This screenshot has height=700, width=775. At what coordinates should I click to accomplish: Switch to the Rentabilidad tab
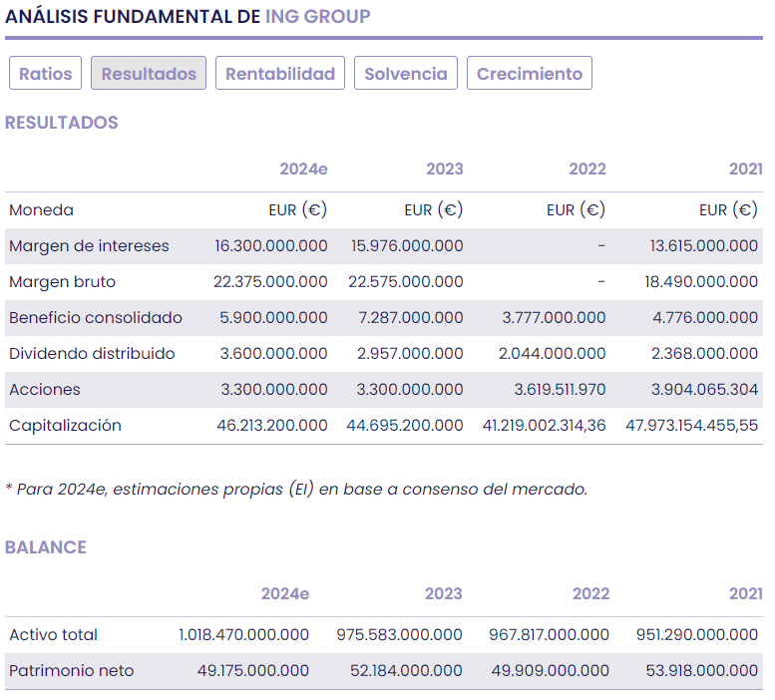(280, 73)
